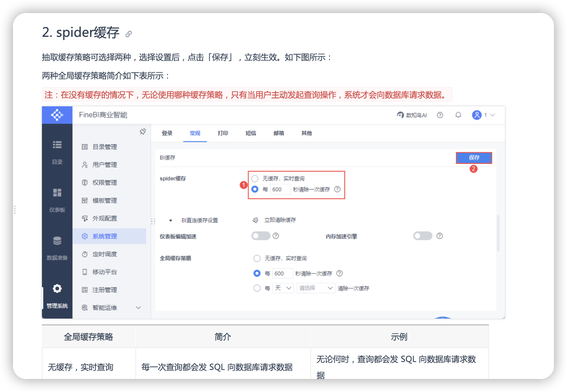Click the help icon beside the 内存加速引擎 switch
Image resolution: width=567 pixels, height=392 pixels.
pos(439,236)
